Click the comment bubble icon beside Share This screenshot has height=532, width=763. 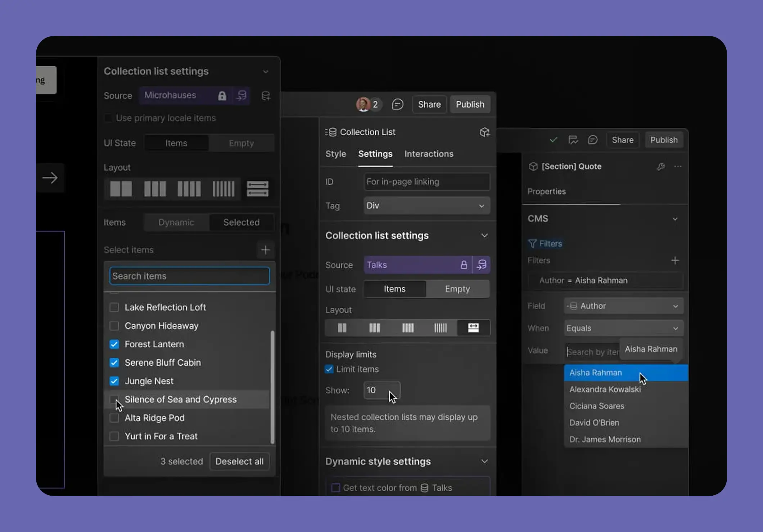pyautogui.click(x=397, y=104)
